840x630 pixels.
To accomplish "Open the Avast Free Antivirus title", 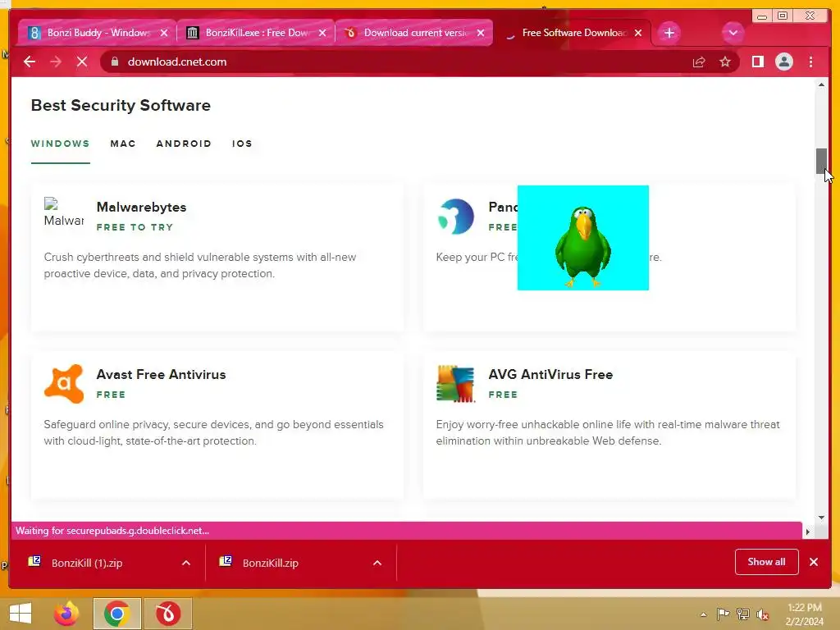I will pyautogui.click(x=162, y=374).
